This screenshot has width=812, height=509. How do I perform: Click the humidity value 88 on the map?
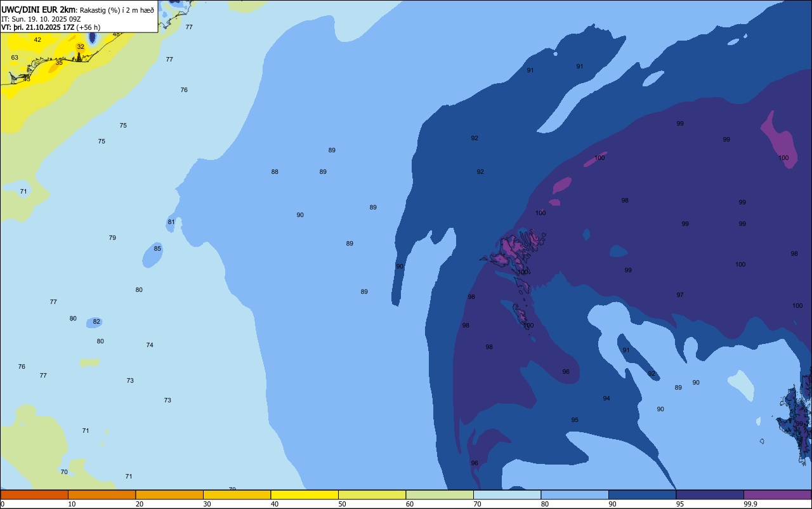275,172
